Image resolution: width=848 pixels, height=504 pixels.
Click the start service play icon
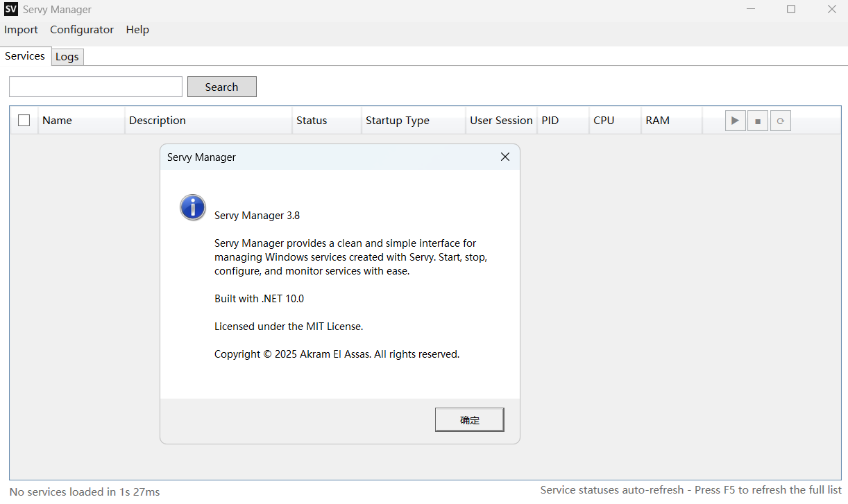[735, 121]
